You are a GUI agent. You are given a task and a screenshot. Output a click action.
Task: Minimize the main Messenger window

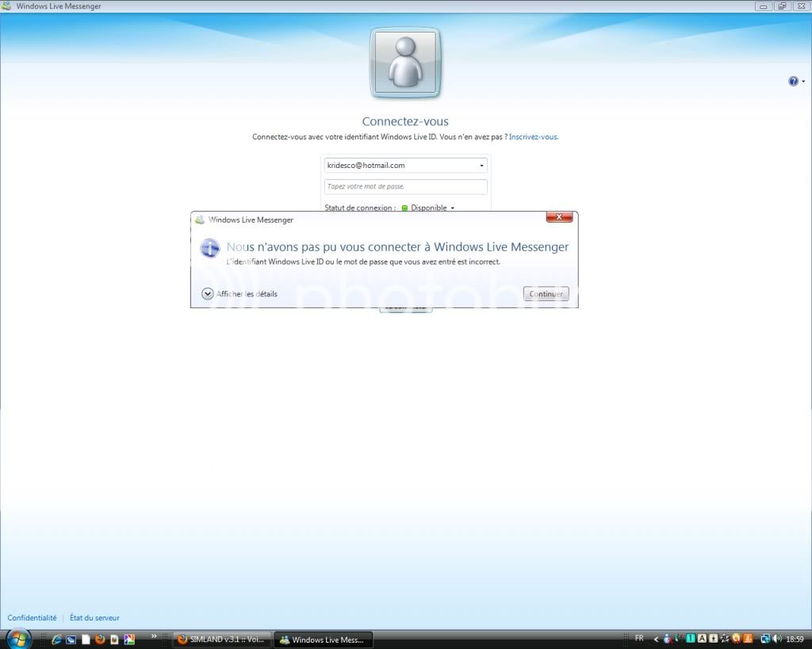tap(764, 6)
